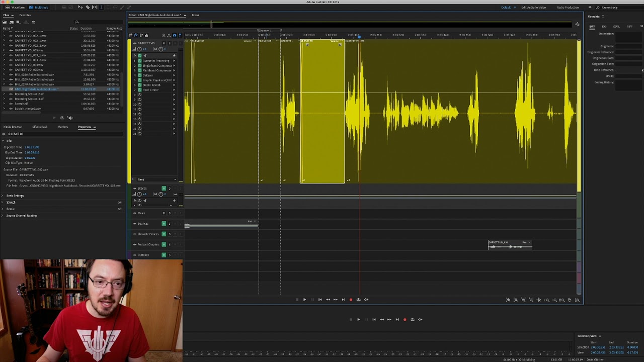This screenshot has width=644, height=362.
Task: Open the Media Browser tab
Action: click(x=13, y=127)
